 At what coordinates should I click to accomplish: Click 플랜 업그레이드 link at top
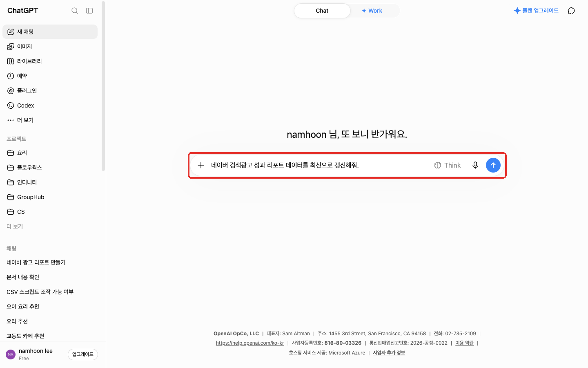click(536, 11)
